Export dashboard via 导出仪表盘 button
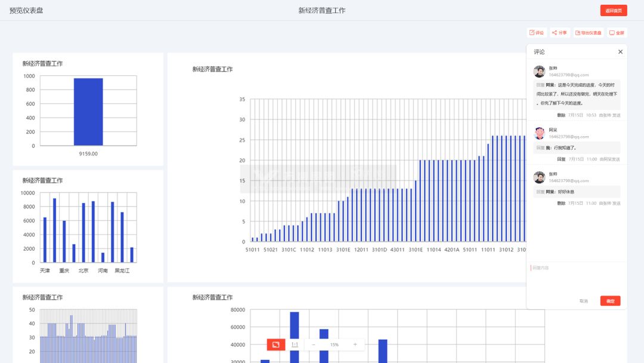 click(x=589, y=32)
